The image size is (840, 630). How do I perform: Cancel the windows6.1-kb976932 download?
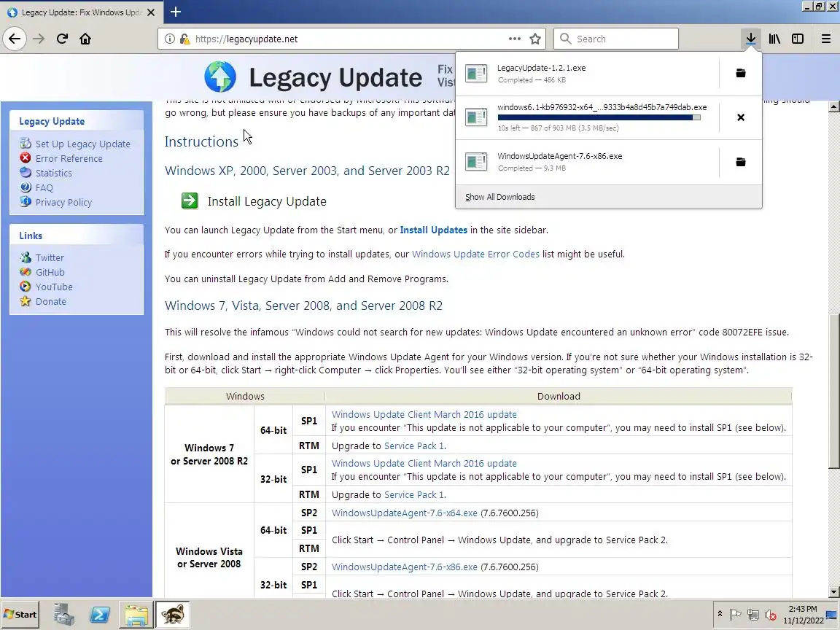[x=740, y=117]
